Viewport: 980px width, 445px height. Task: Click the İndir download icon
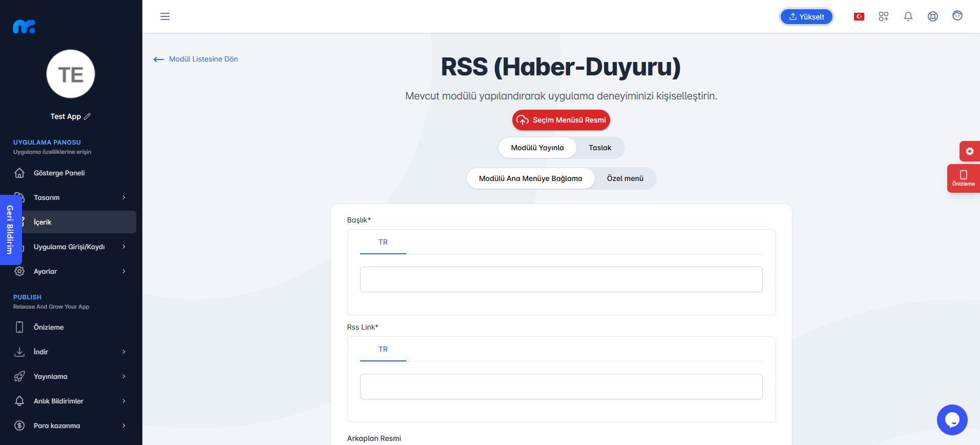point(19,352)
